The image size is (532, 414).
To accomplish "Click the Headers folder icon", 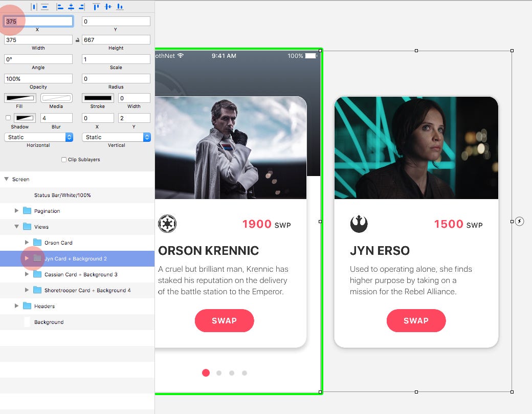I will [27, 306].
